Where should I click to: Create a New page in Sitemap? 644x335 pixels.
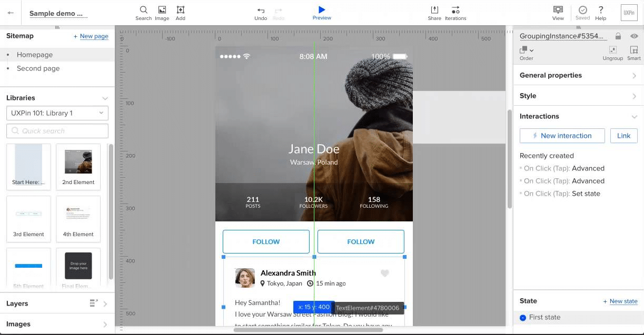click(x=91, y=36)
